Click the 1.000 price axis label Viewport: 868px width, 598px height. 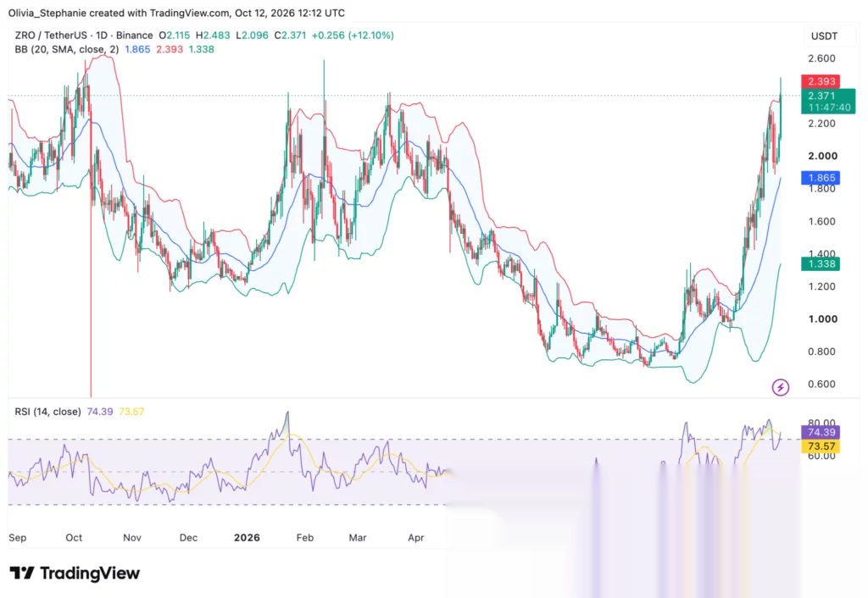(x=822, y=319)
